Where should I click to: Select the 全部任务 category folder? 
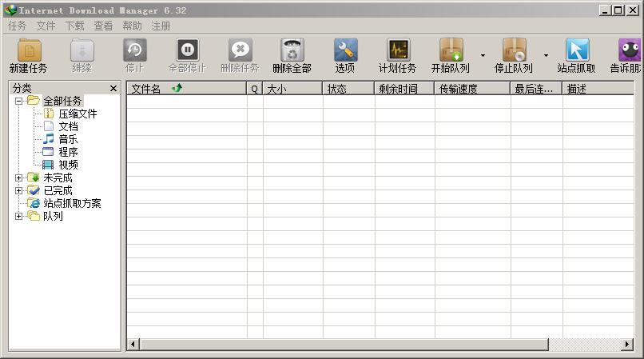click(62, 102)
